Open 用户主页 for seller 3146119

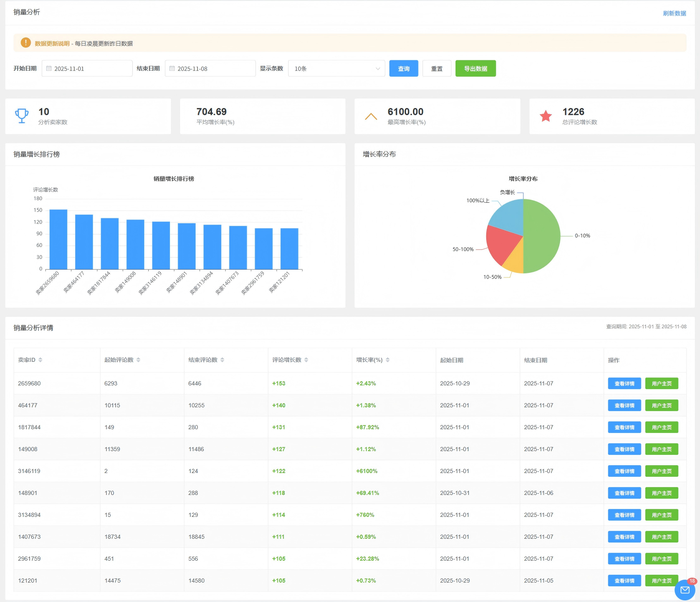pos(661,471)
